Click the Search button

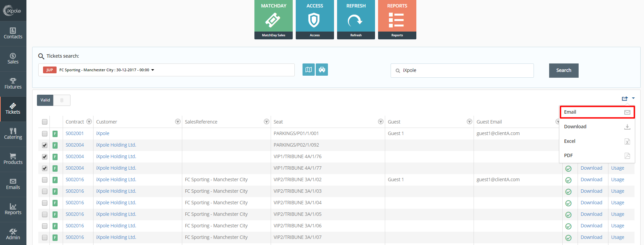point(564,70)
